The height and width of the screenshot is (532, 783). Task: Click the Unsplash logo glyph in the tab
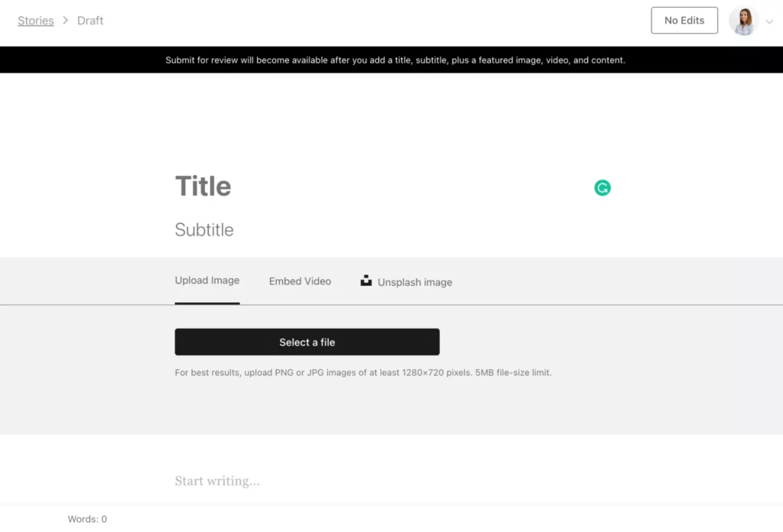pyautogui.click(x=366, y=281)
